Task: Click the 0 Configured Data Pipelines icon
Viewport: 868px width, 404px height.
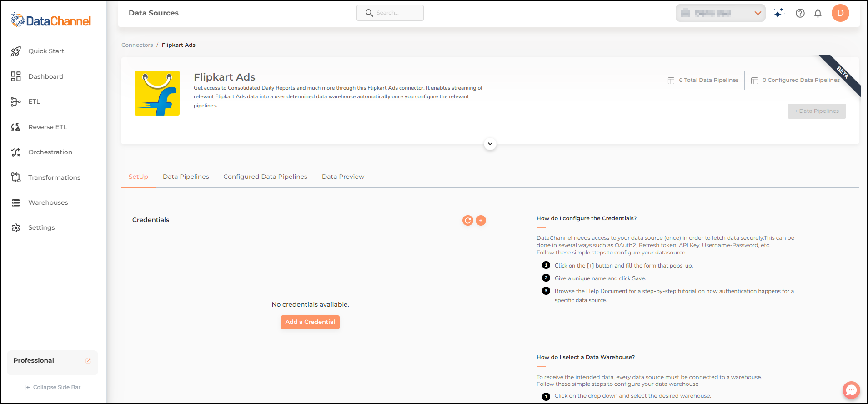Action: [x=754, y=81]
